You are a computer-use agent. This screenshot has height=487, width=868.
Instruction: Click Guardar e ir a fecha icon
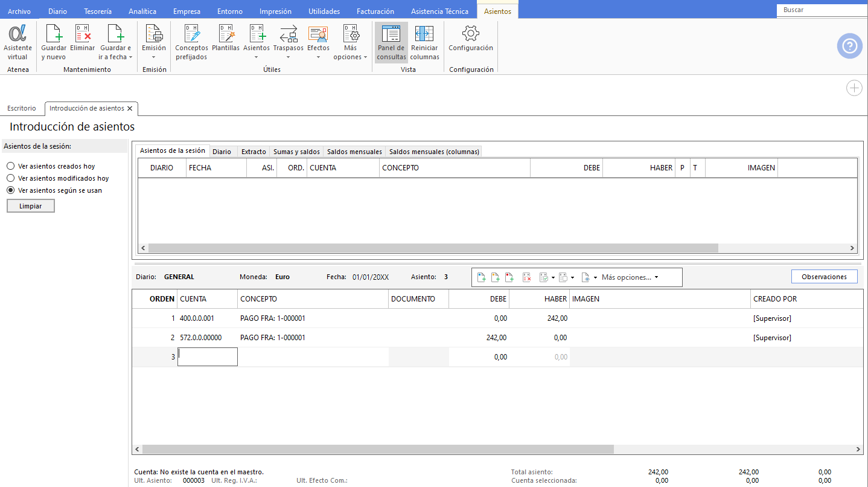pos(115,33)
